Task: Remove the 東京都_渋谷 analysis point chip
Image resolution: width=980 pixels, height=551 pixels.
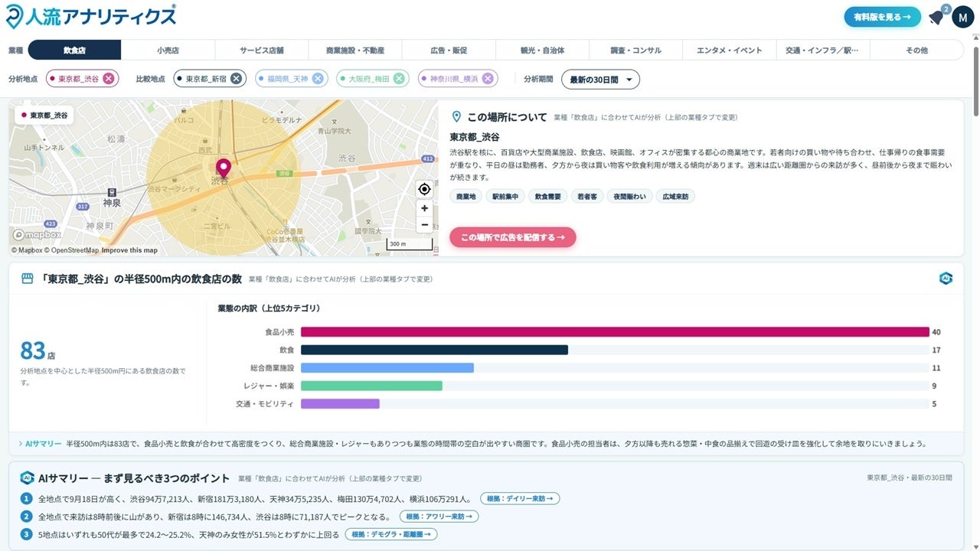Action: click(109, 79)
